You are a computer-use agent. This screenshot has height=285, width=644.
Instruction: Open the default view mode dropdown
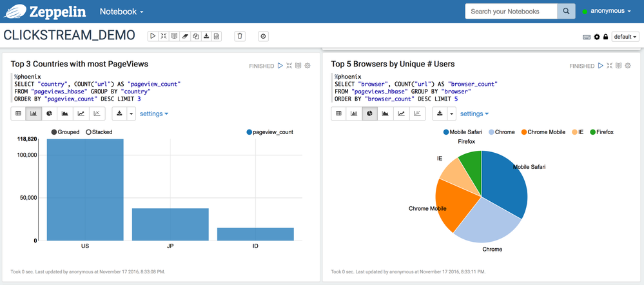[625, 37]
